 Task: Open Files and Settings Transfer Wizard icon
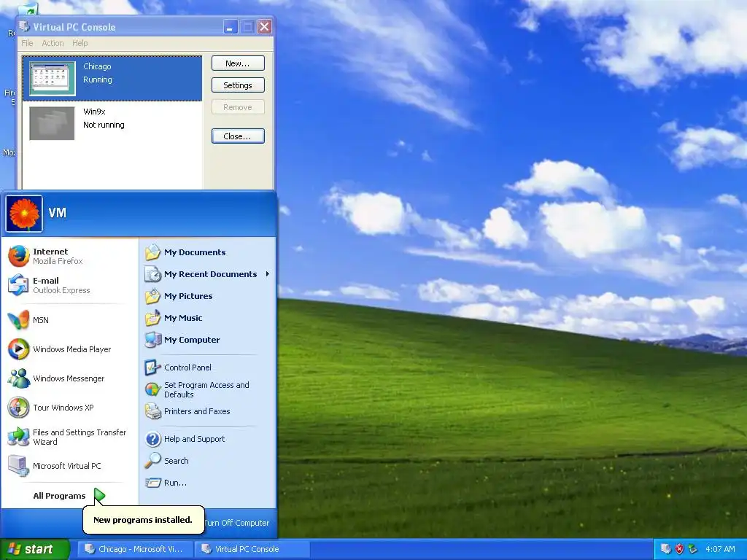[18, 437]
